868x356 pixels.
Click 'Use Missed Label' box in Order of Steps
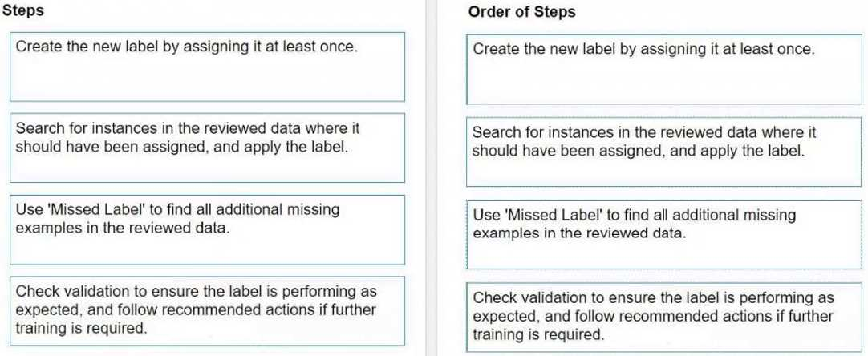pyautogui.click(x=664, y=234)
